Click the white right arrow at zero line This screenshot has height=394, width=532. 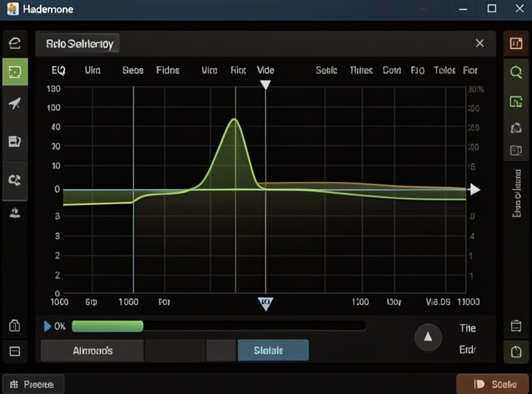475,189
